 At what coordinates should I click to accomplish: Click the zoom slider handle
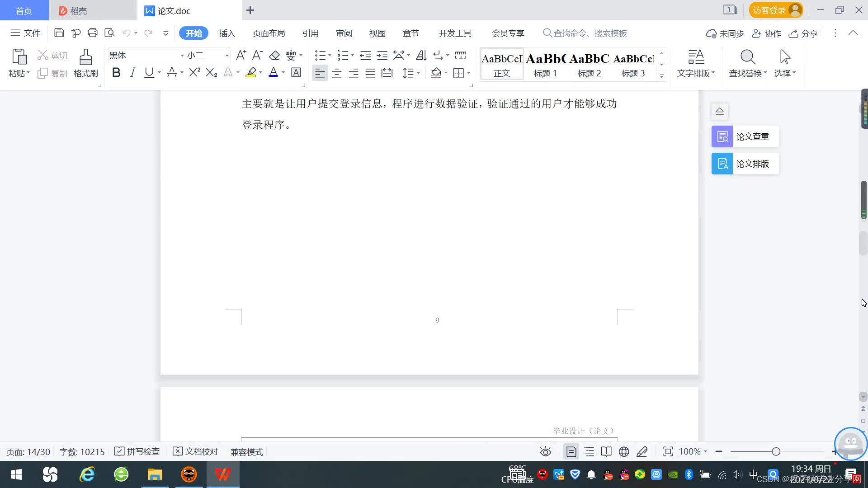pos(776,451)
